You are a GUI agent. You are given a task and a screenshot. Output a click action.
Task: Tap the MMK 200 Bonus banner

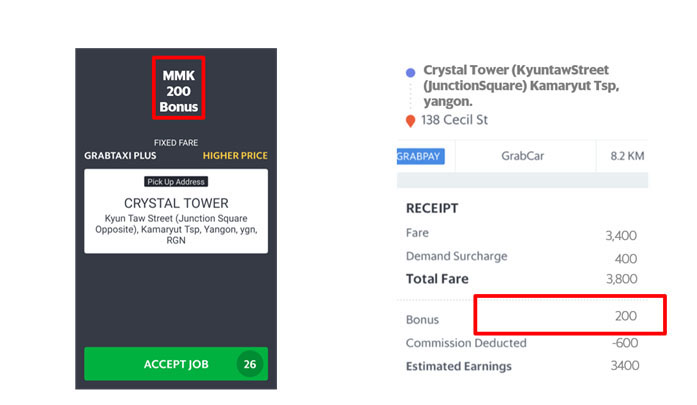pos(179,90)
